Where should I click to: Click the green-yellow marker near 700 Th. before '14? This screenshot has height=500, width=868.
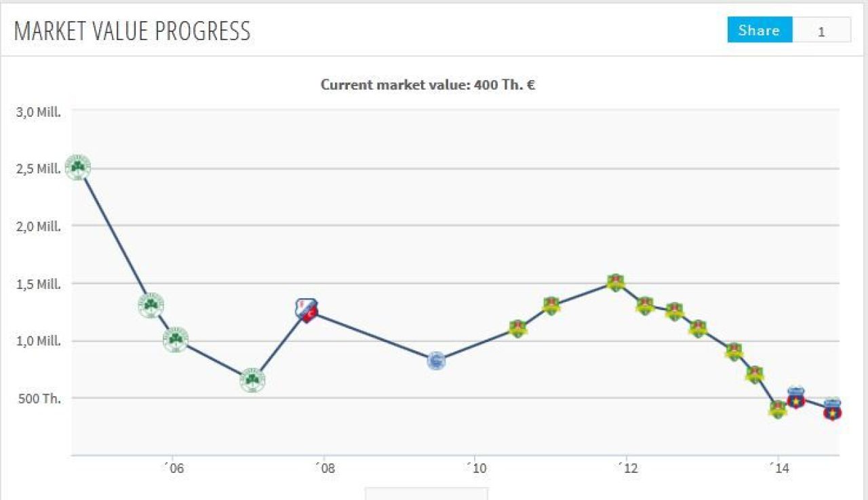click(x=755, y=374)
